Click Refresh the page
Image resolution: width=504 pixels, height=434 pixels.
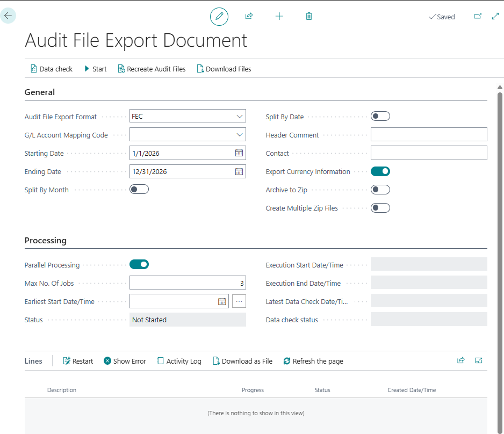coord(313,361)
